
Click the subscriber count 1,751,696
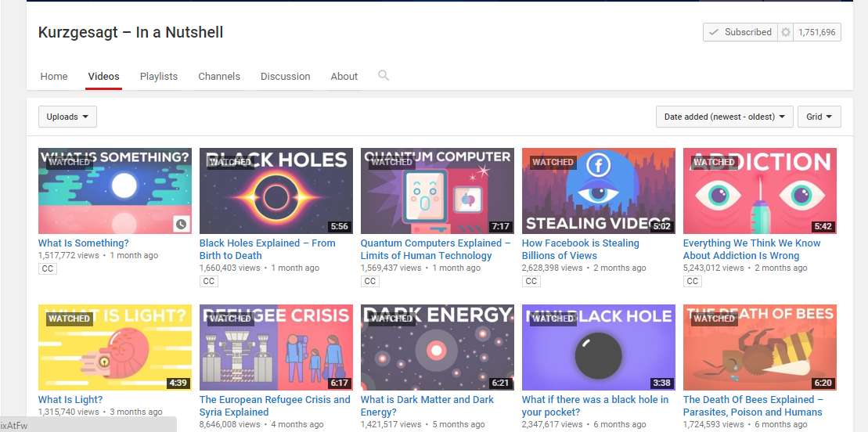point(817,32)
